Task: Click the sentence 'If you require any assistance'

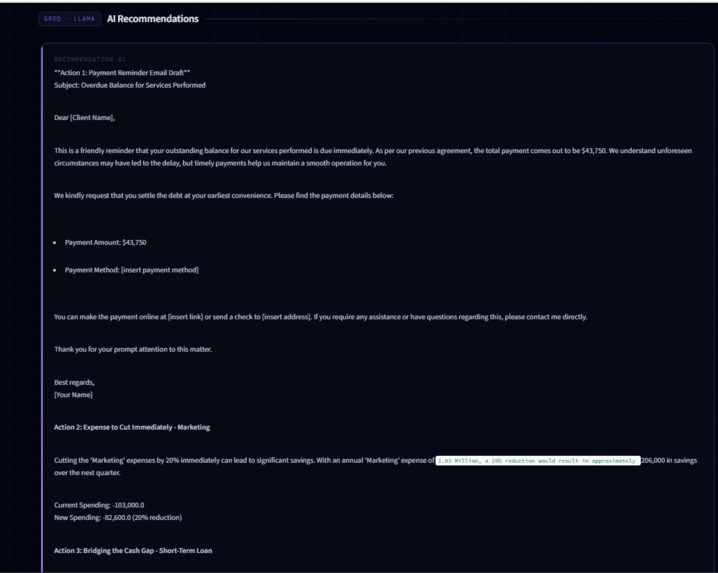Action: [450, 317]
